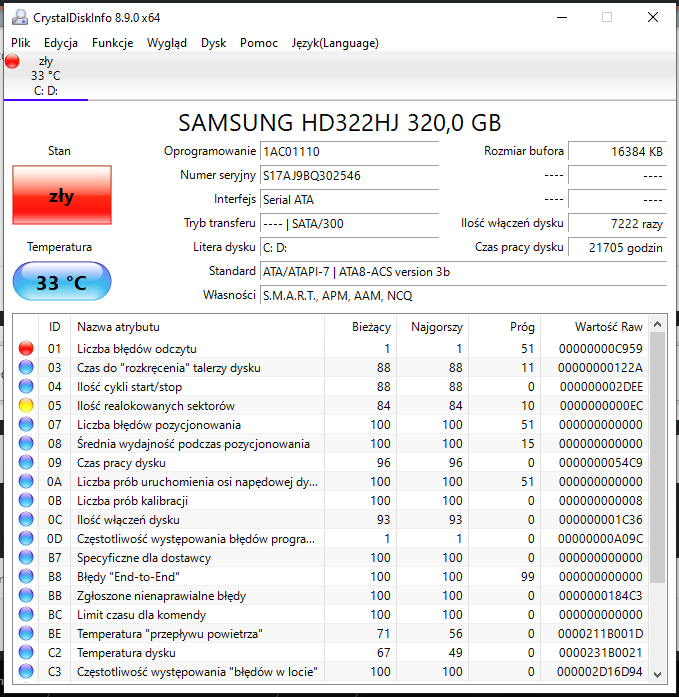Click the blue status icon for attribute B8

click(26, 576)
